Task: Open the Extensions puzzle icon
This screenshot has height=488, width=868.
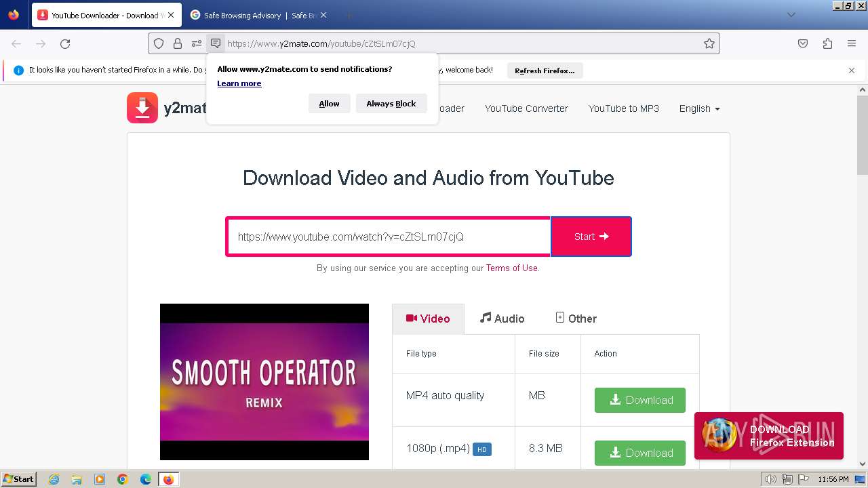Action: (x=827, y=43)
